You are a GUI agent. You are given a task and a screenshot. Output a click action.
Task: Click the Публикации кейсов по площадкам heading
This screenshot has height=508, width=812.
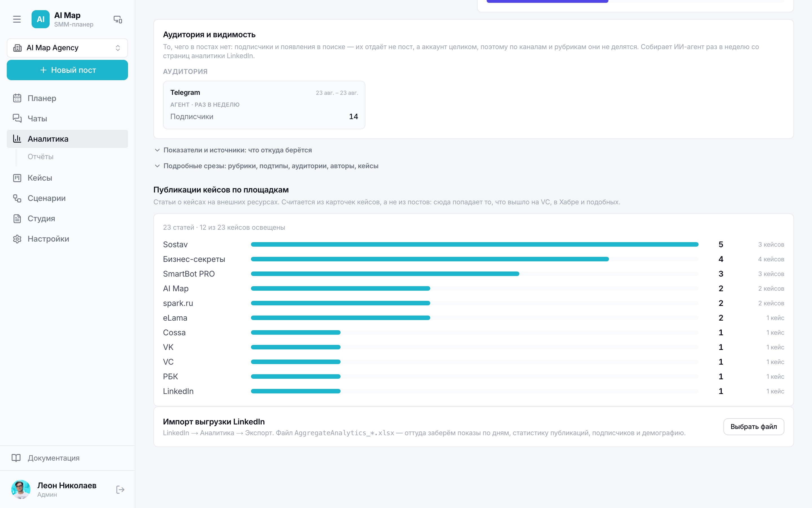[221, 189]
